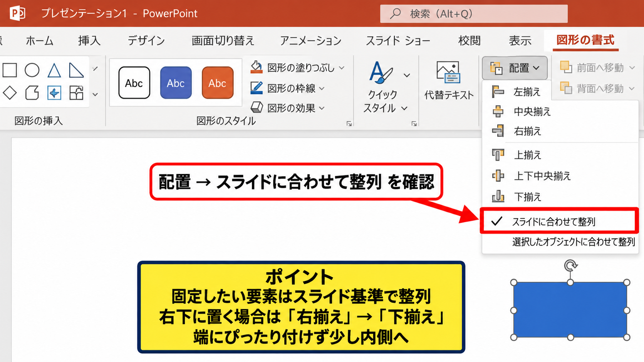Select the oval shape icon
644x362 pixels.
point(32,70)
